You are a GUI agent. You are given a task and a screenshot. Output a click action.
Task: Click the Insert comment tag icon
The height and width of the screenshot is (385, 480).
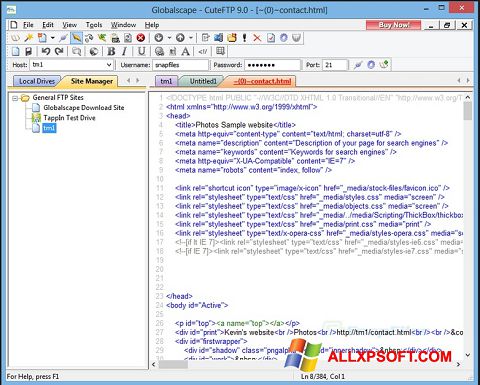[203, 51]
